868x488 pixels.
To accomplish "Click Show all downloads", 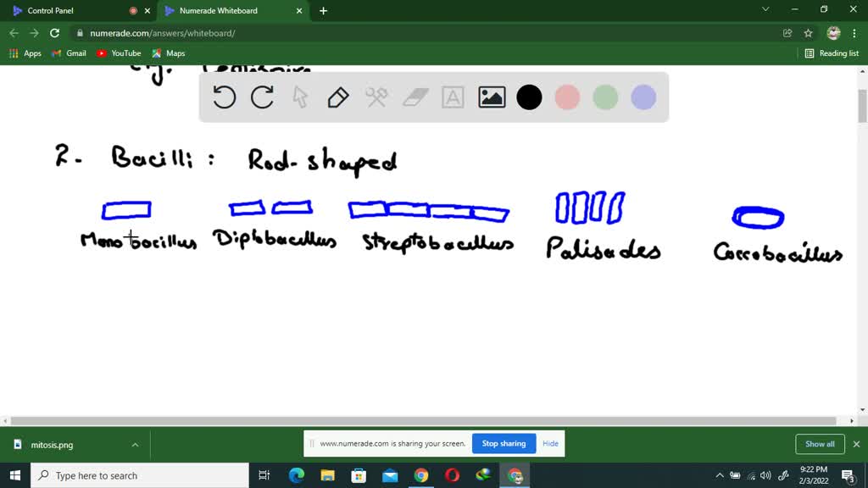I will coord(819,443).
